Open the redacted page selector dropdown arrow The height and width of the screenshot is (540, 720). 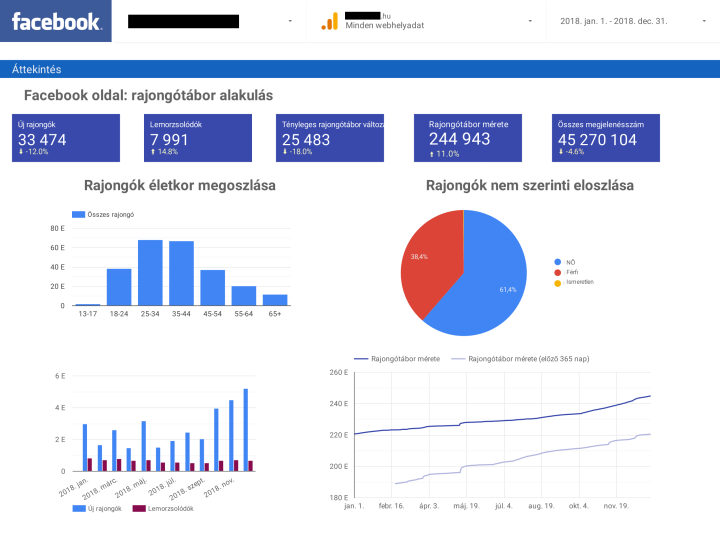(x=290, y=21)
